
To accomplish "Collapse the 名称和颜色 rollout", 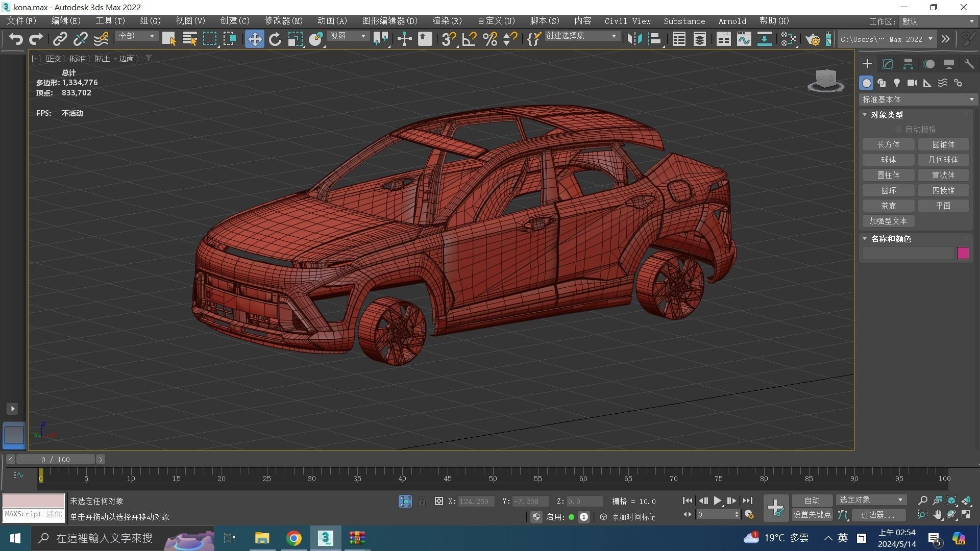I will pyautogui.click(x=865, y=239).
